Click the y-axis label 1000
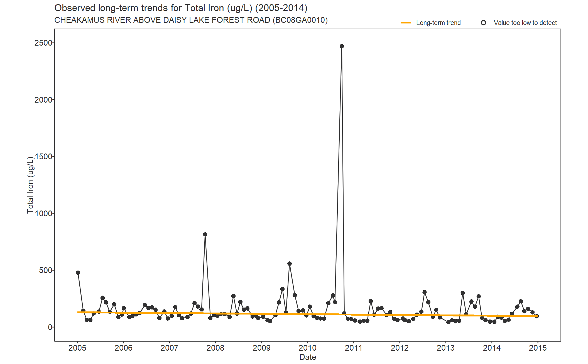The image size is (588, 364). (x=43, y=214)
